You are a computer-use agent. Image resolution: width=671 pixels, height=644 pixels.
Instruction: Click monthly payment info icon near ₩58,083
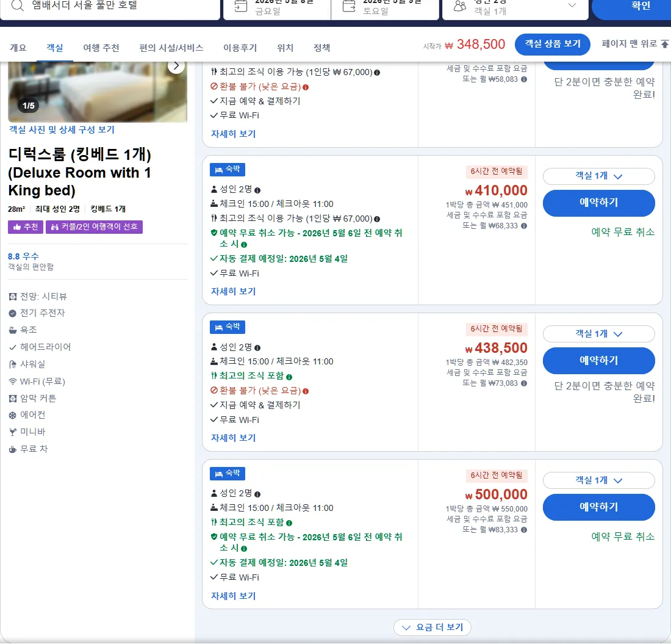coord(524,79)
